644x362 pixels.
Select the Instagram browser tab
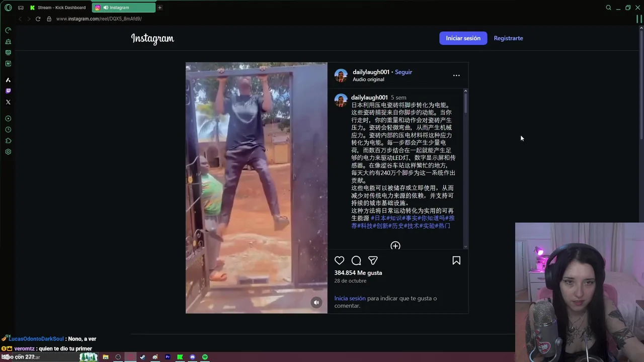124,8
